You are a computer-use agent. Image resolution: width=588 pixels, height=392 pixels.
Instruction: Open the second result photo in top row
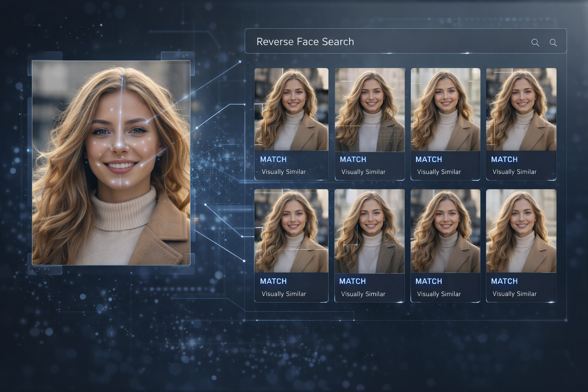pyautogui.click(x=370, y=109)
